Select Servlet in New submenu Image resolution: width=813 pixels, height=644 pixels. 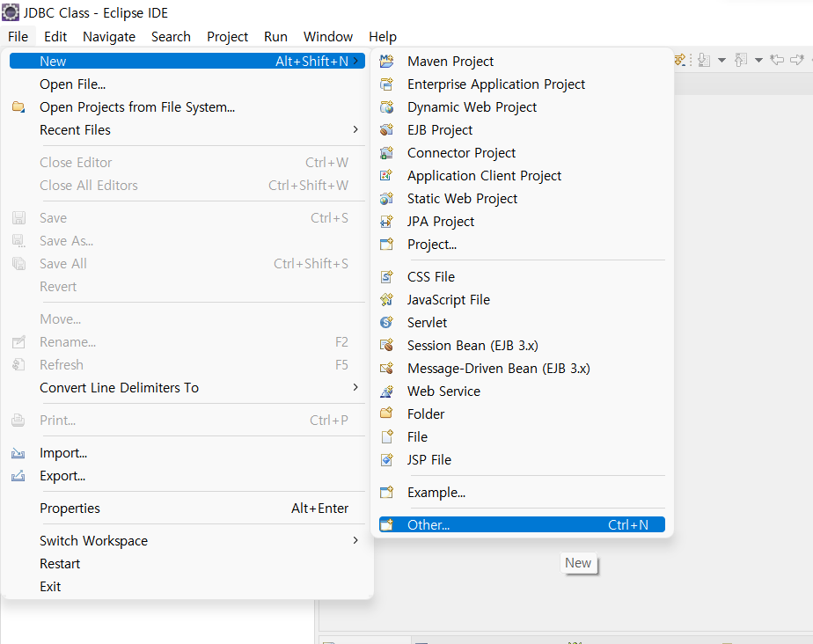pyautogui.click(x=522, y=323)
